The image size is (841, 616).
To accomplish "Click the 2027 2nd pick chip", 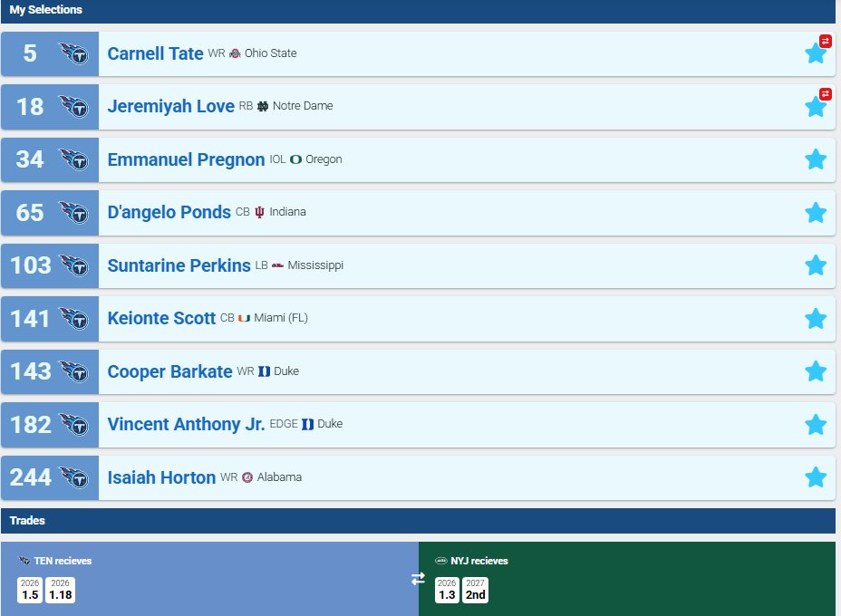I will click(475, 591).
